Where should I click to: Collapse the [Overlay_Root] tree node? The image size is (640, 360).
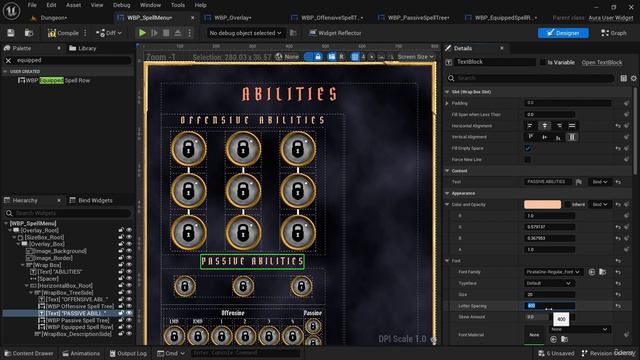[10, 231]
